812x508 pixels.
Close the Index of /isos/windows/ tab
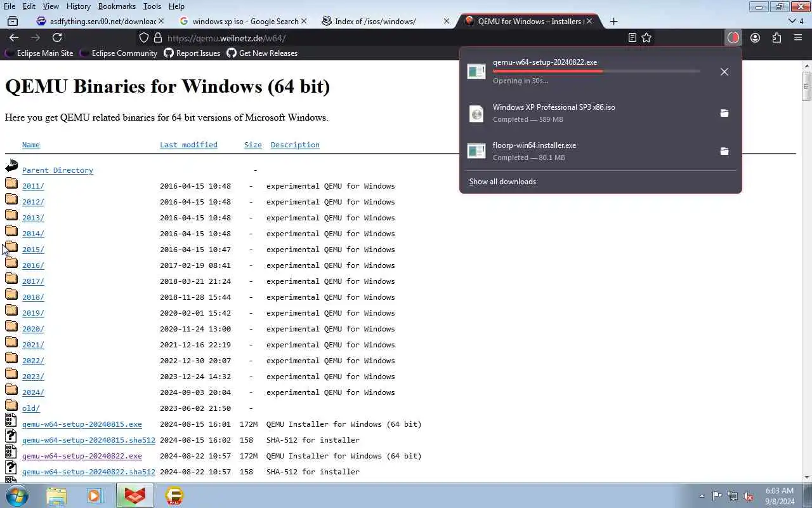click(447, 21)
